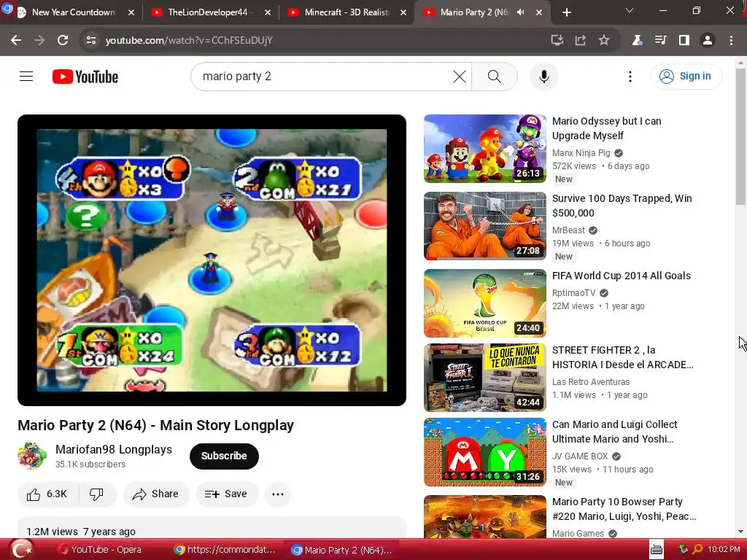Open media controls icon in toolbar

pos(660,41)
